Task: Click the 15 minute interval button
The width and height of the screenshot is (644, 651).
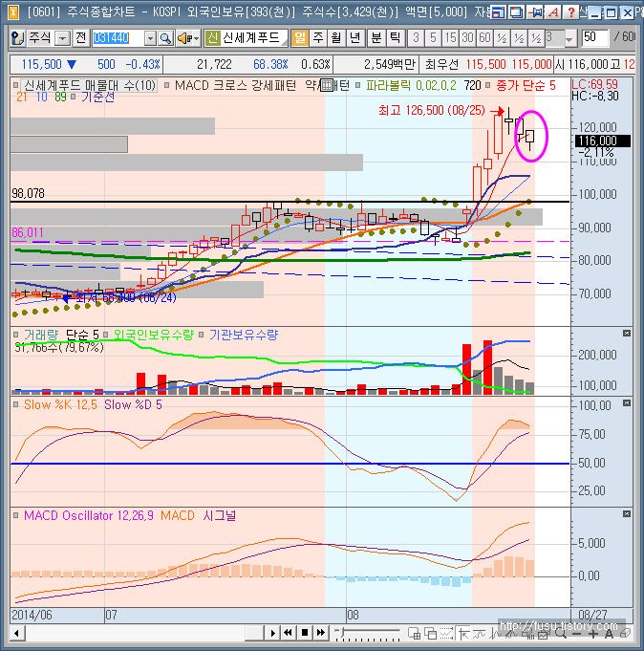Action: (451, 38)
